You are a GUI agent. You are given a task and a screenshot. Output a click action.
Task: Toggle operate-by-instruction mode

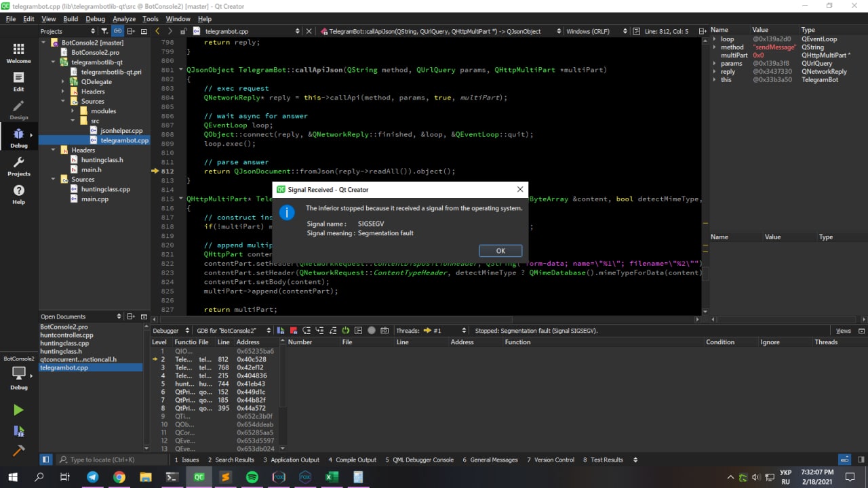point(358,331)
